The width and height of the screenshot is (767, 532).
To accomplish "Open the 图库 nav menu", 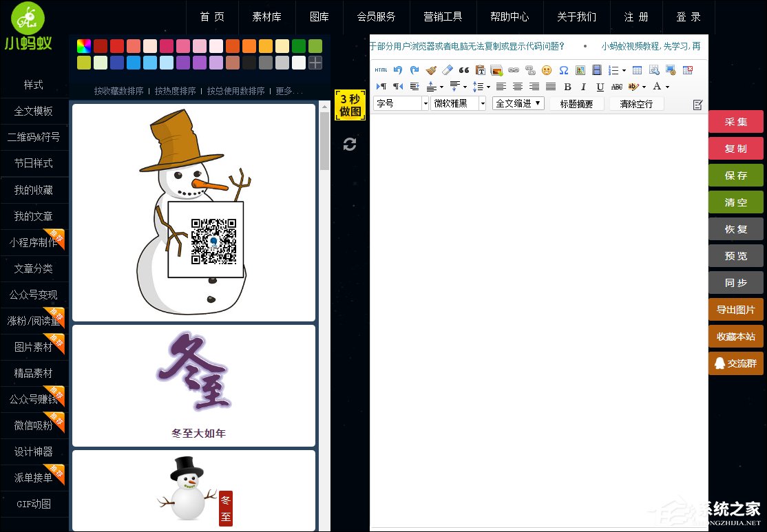I will [x=319, y=17].
